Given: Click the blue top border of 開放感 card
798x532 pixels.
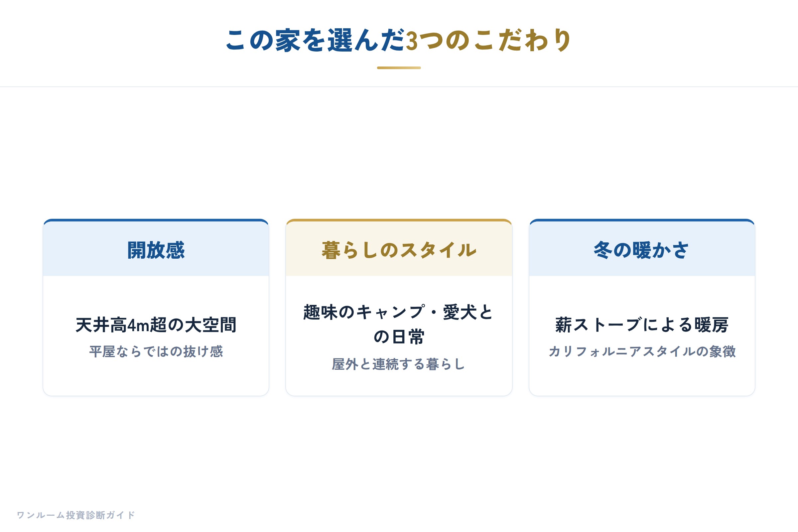Looking at the screenshot, I should click(156, 220).
